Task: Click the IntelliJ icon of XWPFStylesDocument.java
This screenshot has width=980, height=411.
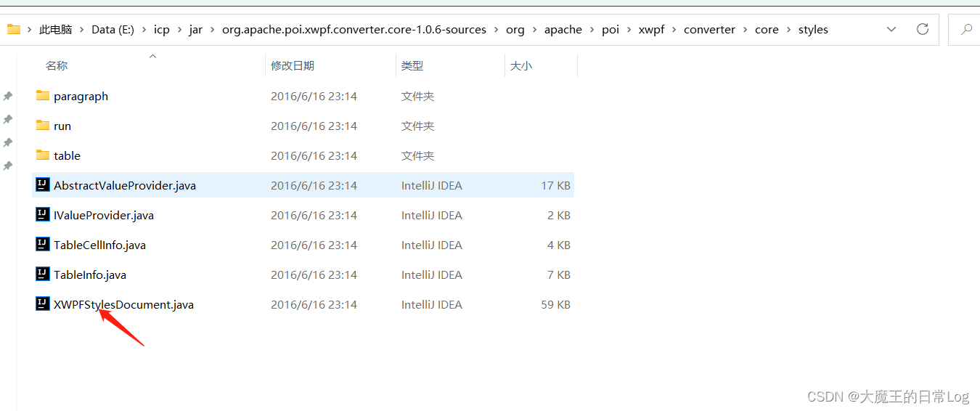Action: pos(43,304)
